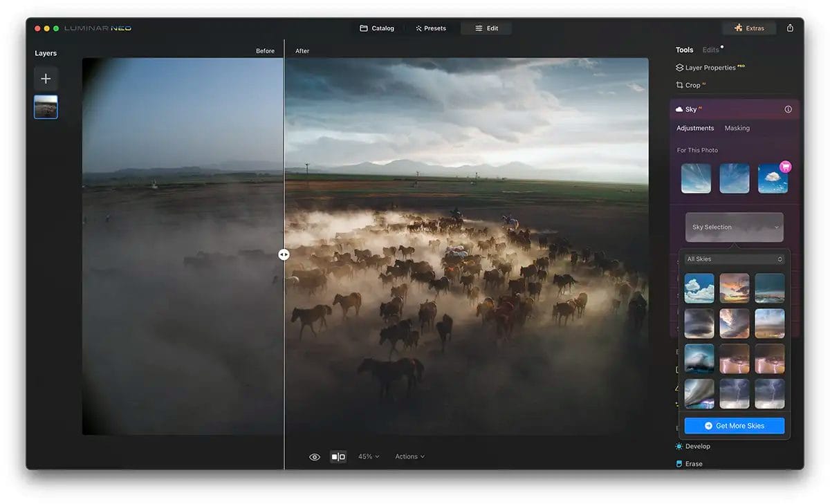Click the Get More Skies button

(x=734, y=425)
